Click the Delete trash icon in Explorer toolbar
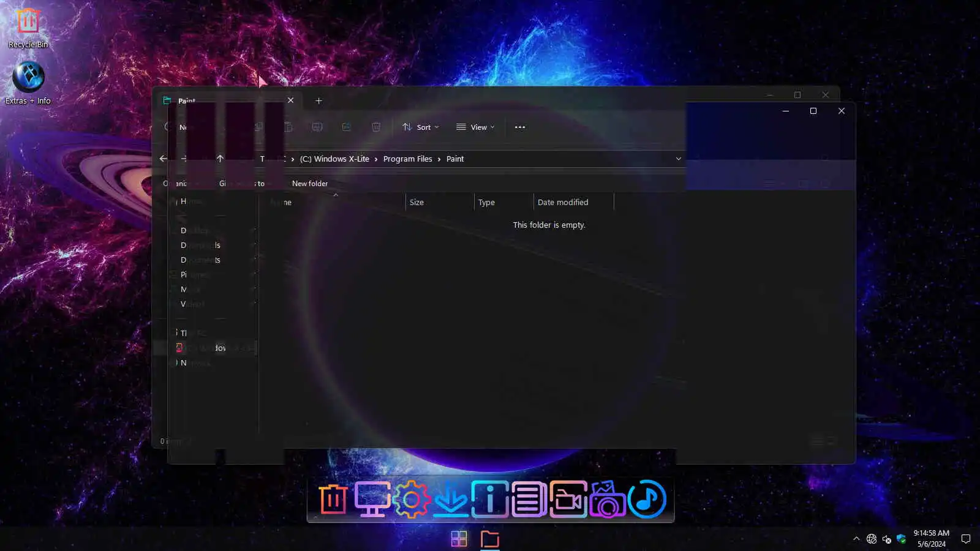 [x=376, y=127]
